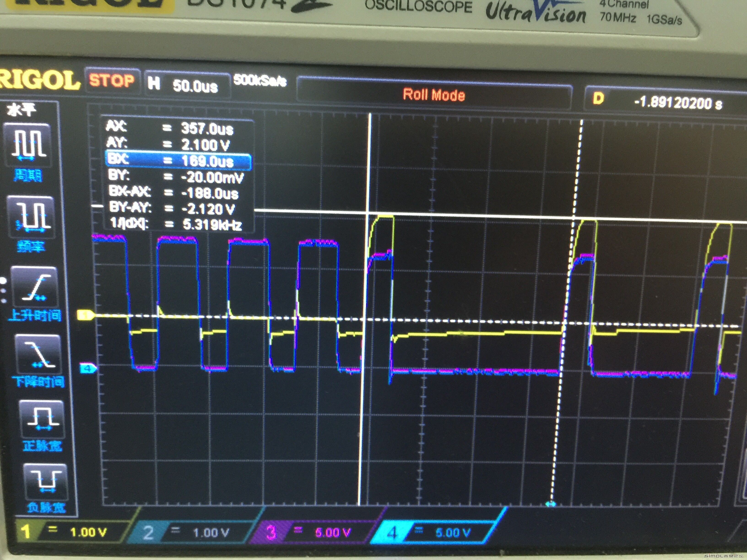Image resolution: width=747 pixels, height=560 pixels.
Task: Select the 上升时间 rise time icon
Action: click(35, 287)
